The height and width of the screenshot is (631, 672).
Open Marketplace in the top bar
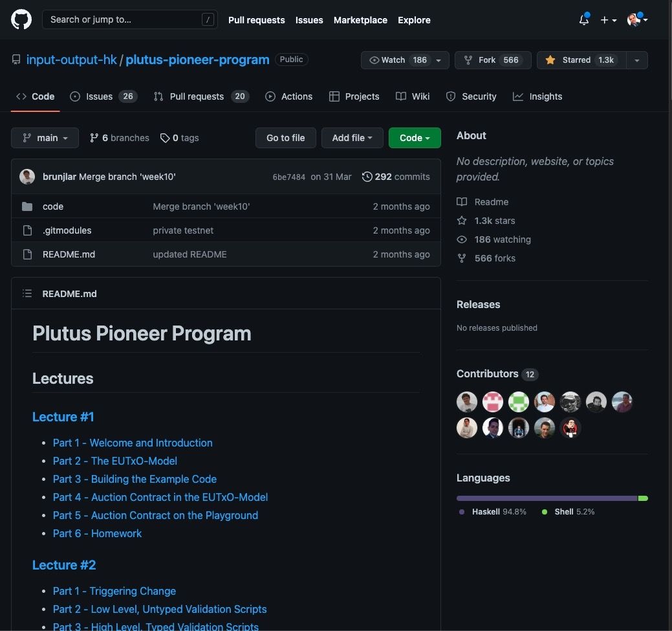360,20
